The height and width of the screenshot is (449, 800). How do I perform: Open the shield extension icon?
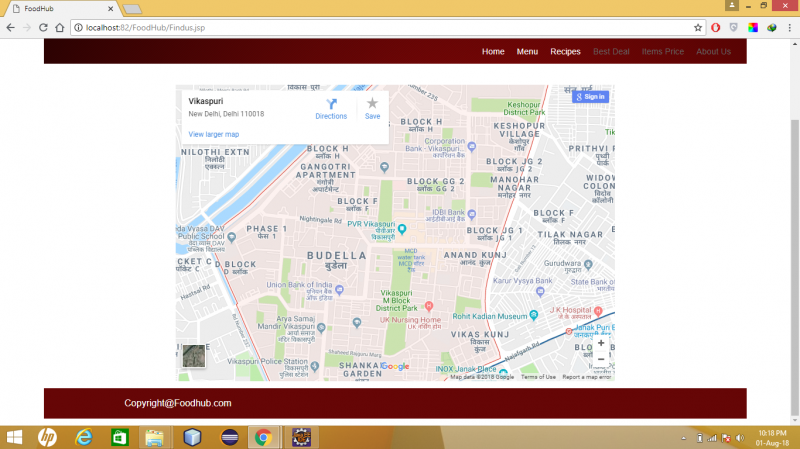pos(734,28)
